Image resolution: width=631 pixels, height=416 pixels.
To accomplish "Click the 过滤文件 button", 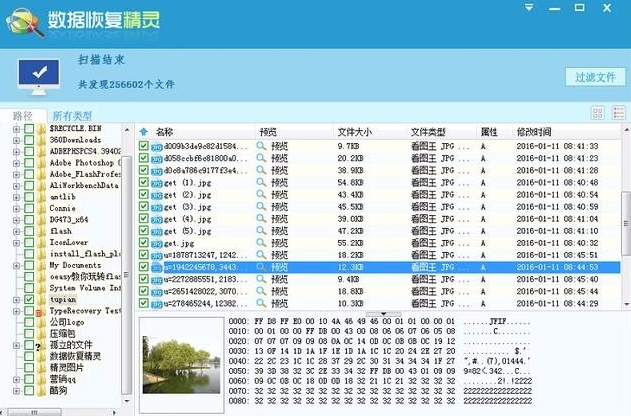I will [590, 78].
